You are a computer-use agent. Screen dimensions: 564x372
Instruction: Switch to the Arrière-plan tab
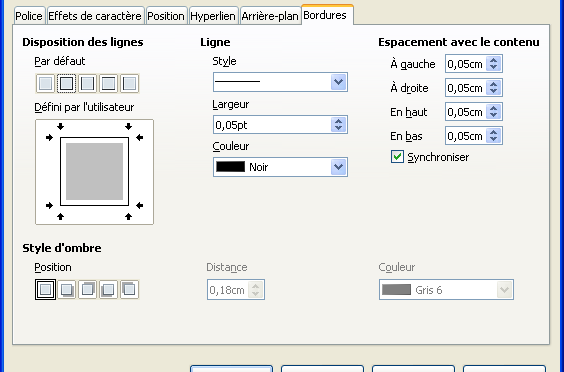pos(270,16)
